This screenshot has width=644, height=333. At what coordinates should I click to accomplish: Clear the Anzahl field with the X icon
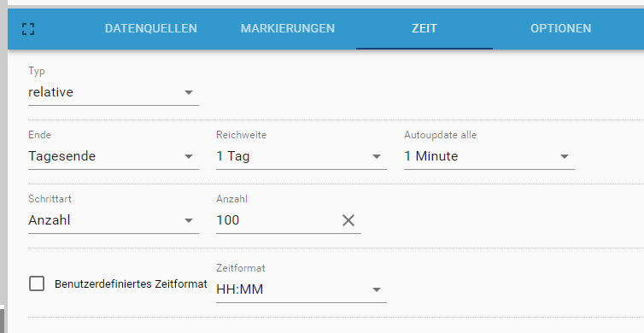click(348, 220)
